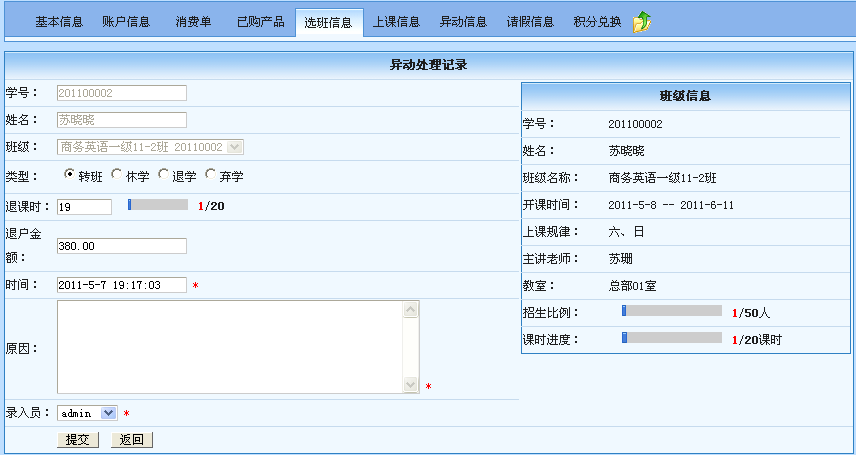Viewport: 856px width, 455px height.
Task: Select the 退学 radio button
Action: pyautogui.click(x=163, y=174)
